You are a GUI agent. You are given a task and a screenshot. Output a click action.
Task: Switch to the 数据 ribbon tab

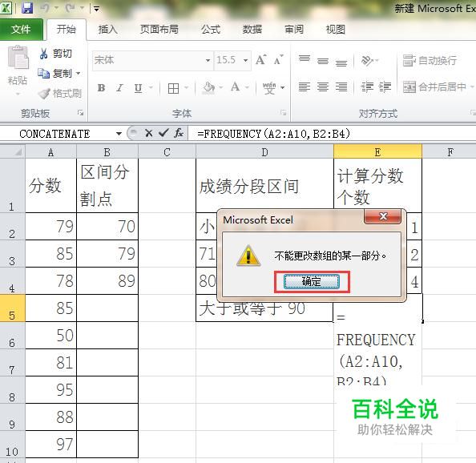coord(252,30)
